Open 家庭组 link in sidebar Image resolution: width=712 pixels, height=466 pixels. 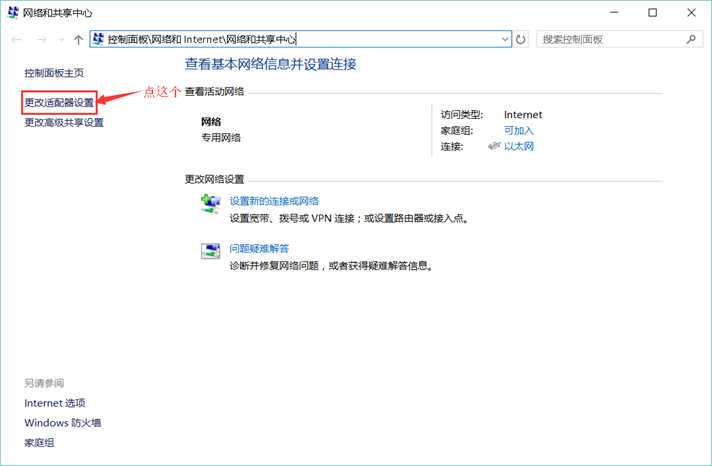tap(39, 442)
